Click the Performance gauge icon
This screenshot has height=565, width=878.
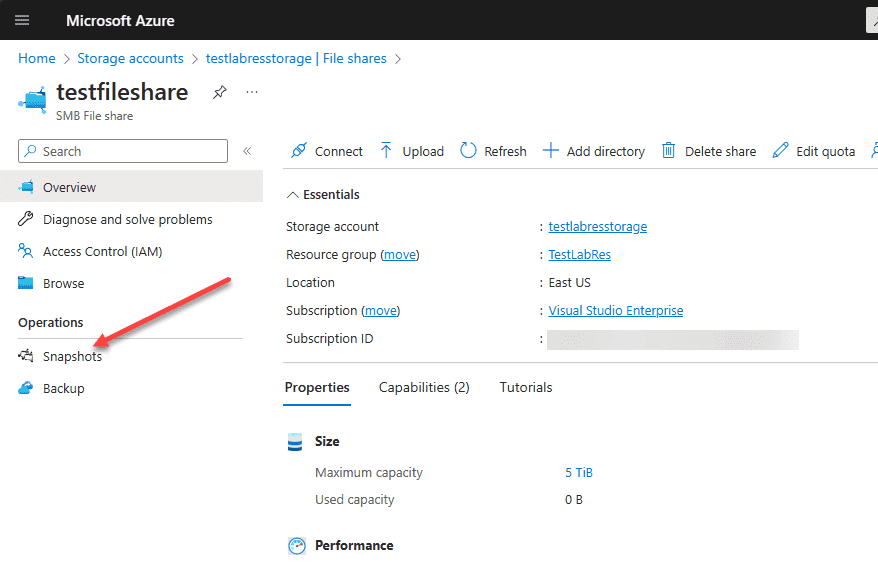coord(297,545)
